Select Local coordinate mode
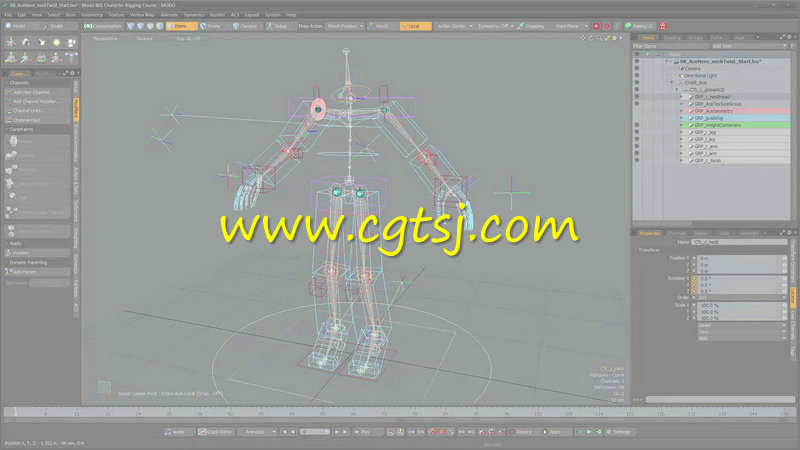The width and height of the screenshot is (800, 450). [x=415, y=26]
